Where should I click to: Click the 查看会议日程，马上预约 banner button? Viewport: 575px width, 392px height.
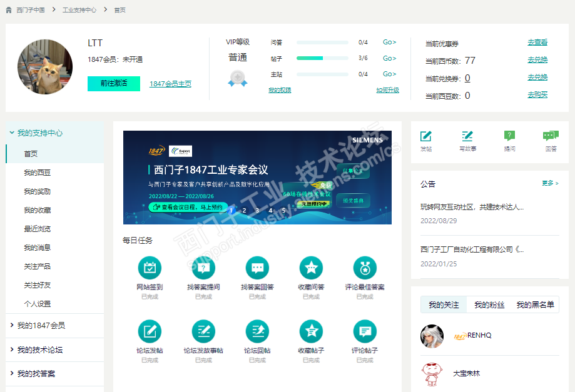click(188, 207)
